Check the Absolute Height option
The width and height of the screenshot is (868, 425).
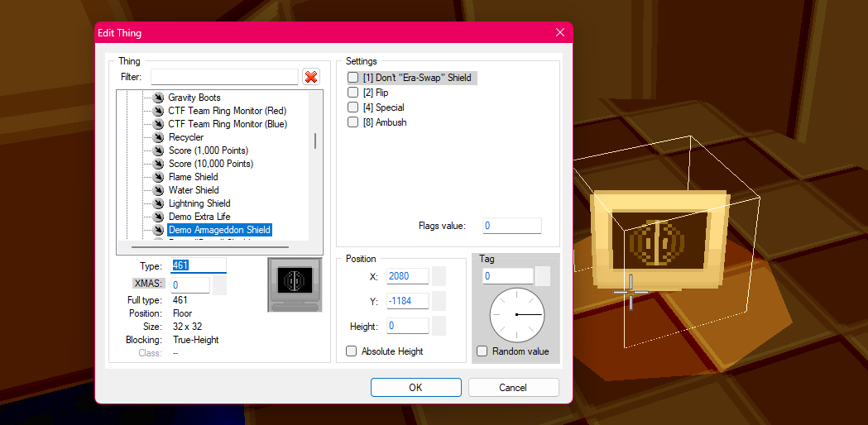[x=351, y=351]
